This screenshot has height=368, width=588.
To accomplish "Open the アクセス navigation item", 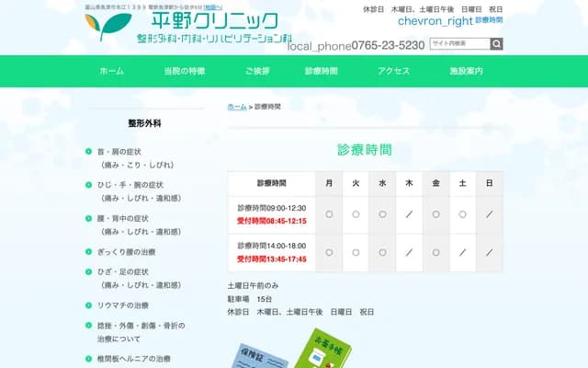I will [x=394, y=71].
